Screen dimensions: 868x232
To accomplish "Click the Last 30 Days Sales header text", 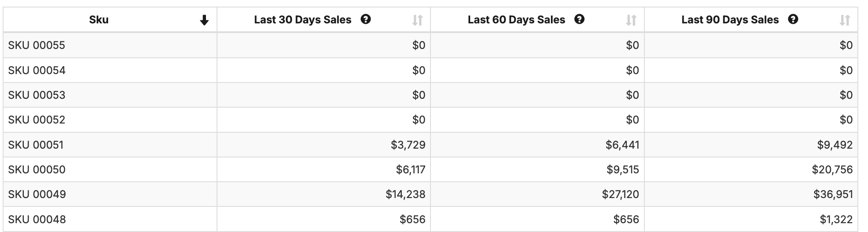I will point(303,20).
